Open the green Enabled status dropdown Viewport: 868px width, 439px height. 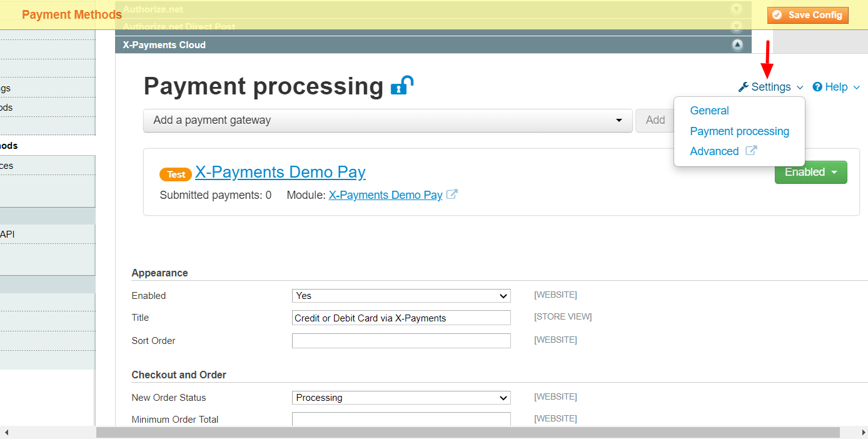coord(810,172)
